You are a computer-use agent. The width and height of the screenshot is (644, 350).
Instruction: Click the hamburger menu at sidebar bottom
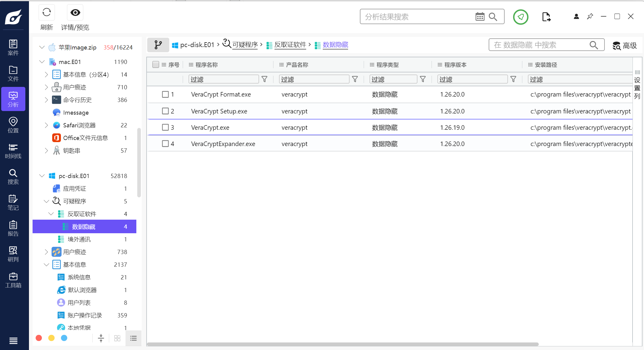(x=13, y=341)
